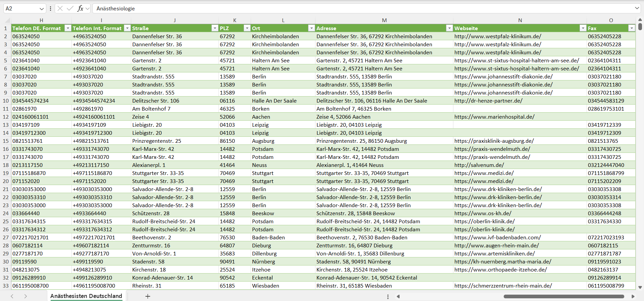This screenshot has height=301, width=644.
Task: Select the Anästhesisten Deutschland sheet tab
Action: coord(86,296)
